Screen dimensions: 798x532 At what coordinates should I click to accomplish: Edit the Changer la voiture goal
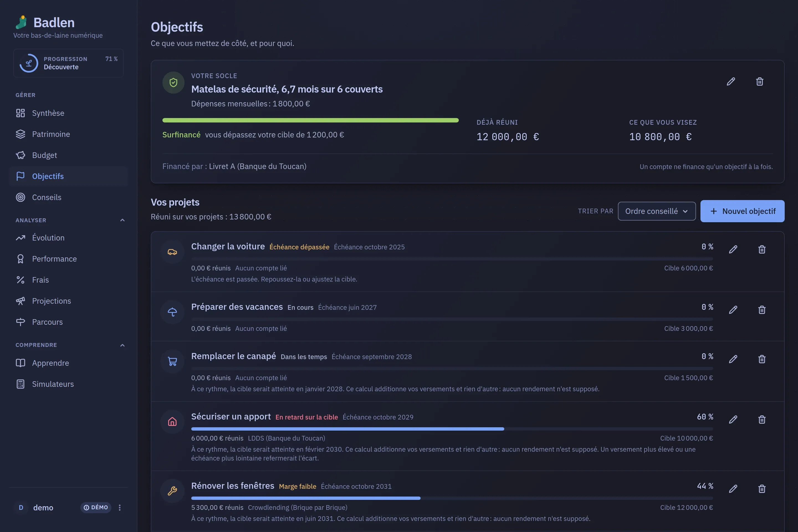[x=733, y=249]
